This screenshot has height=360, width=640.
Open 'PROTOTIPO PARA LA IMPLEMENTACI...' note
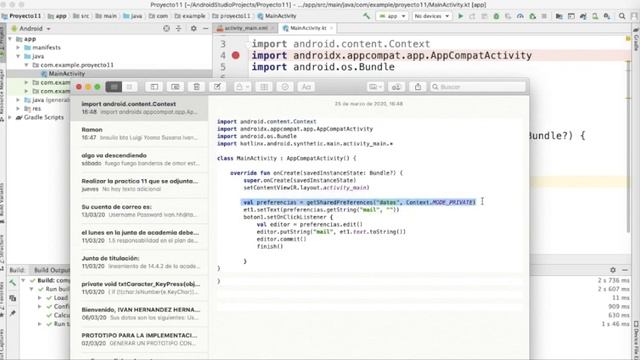coord(140,339)
